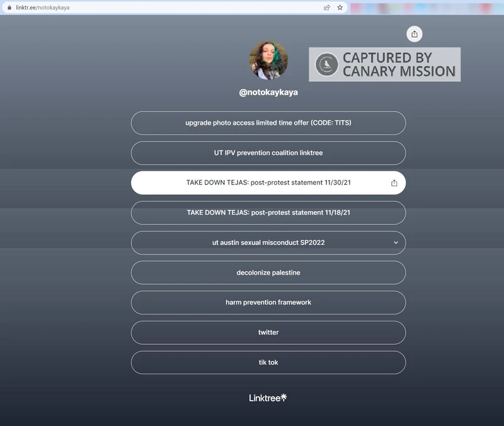Click the Linktree logo in the footer
Image resolution: width=504 pixels, height=426 pixels.
(268, 398)
